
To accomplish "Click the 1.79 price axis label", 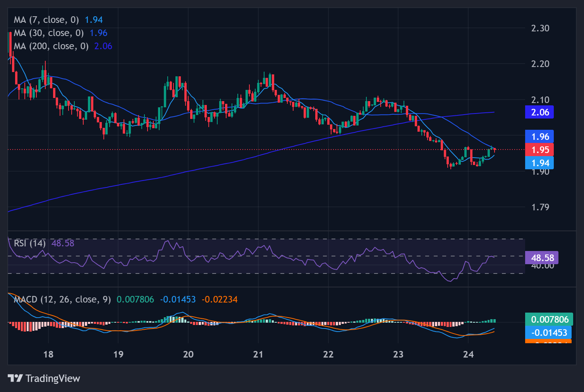I will (540, 207).
